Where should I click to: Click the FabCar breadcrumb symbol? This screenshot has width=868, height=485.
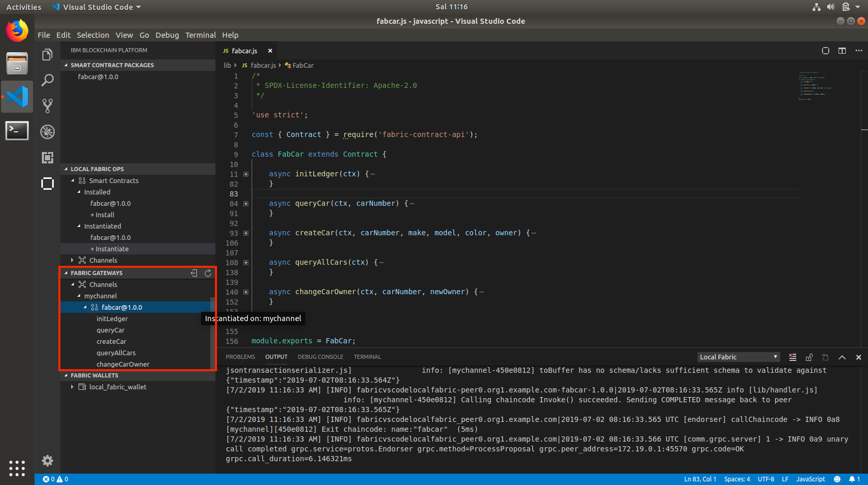click(299, 66)
